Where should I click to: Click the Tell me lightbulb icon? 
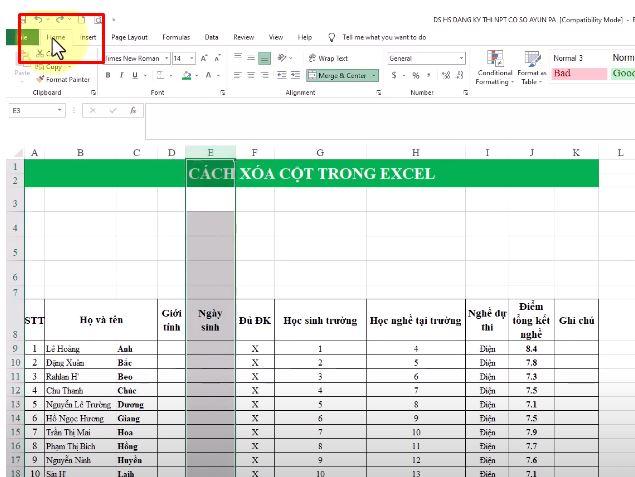tap(332, 38)
